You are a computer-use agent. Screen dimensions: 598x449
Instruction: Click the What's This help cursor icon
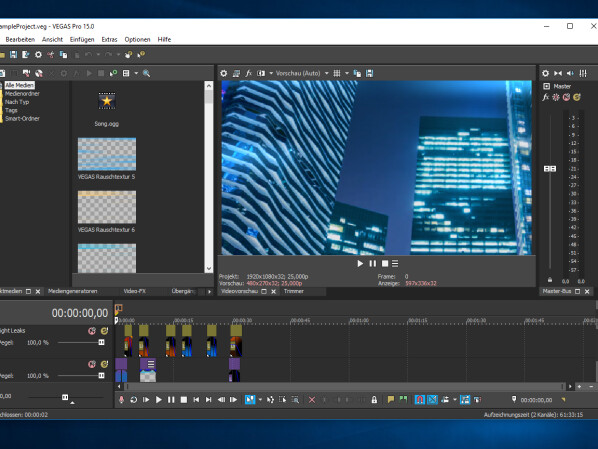(141, 55)
